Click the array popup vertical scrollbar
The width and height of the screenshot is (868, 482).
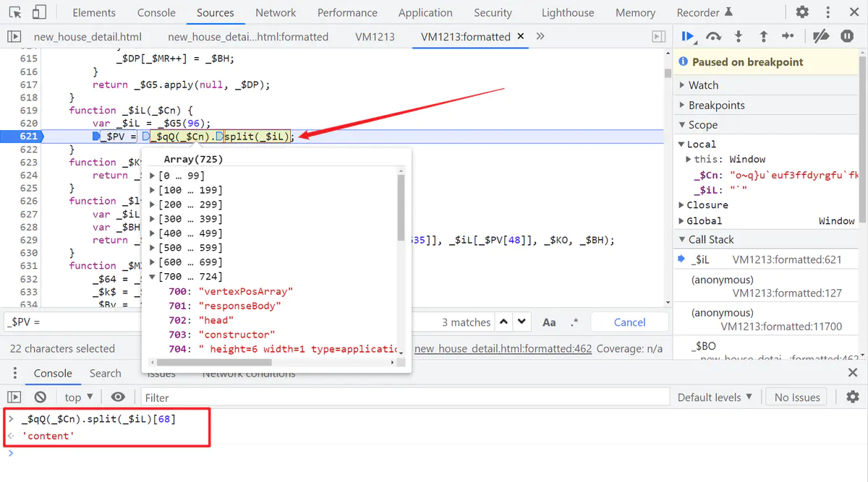401,210
